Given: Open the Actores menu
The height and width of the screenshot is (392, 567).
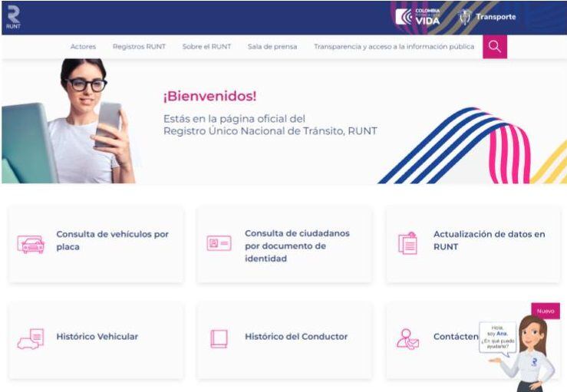Looking at the screenshot, I should click(x=83, y=47).
